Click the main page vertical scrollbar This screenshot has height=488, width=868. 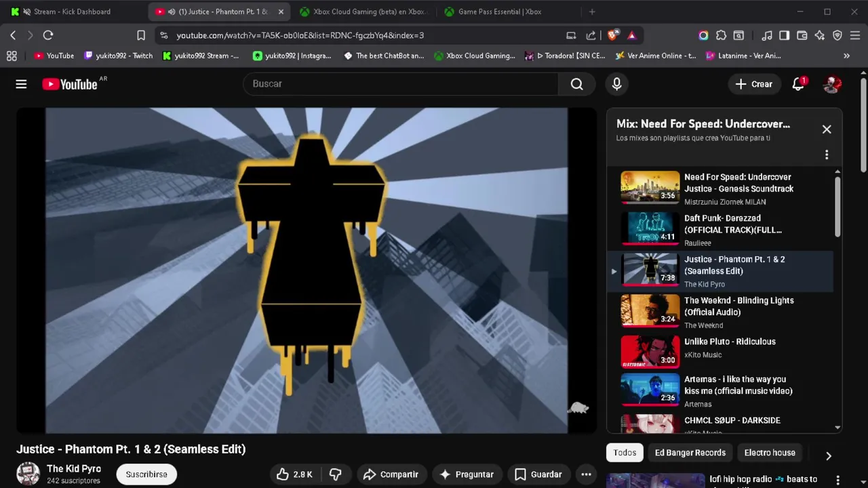pyautogui.click(x=863, y=125)
